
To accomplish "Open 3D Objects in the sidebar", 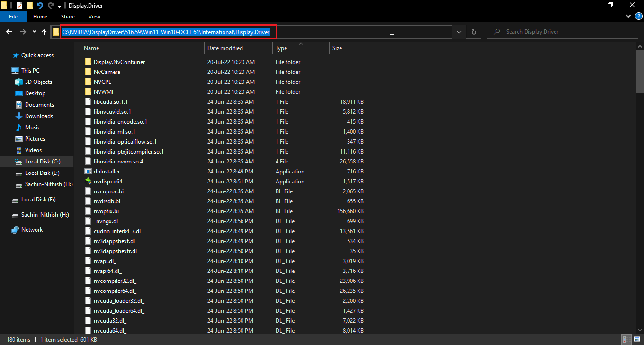I will tap(38, 82).
